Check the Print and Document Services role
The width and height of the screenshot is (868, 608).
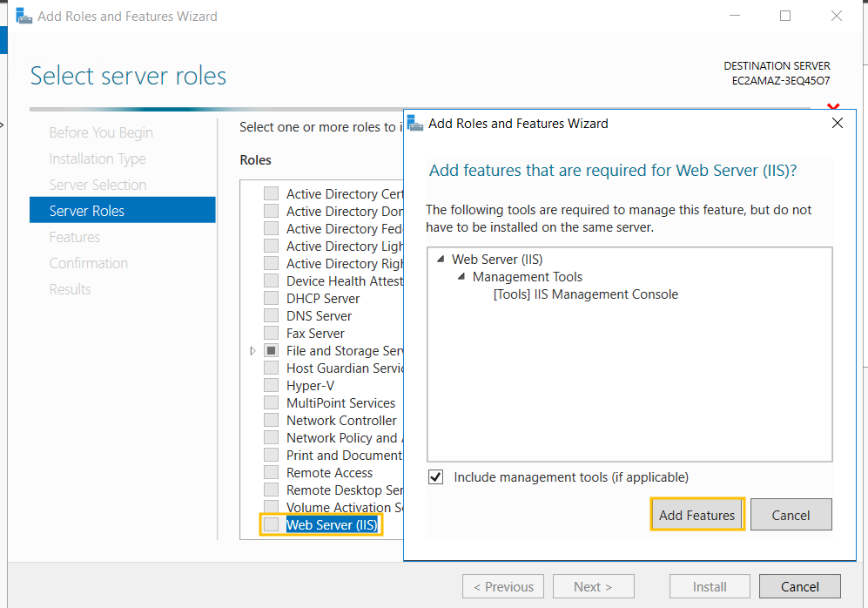(x=272, y=456)
